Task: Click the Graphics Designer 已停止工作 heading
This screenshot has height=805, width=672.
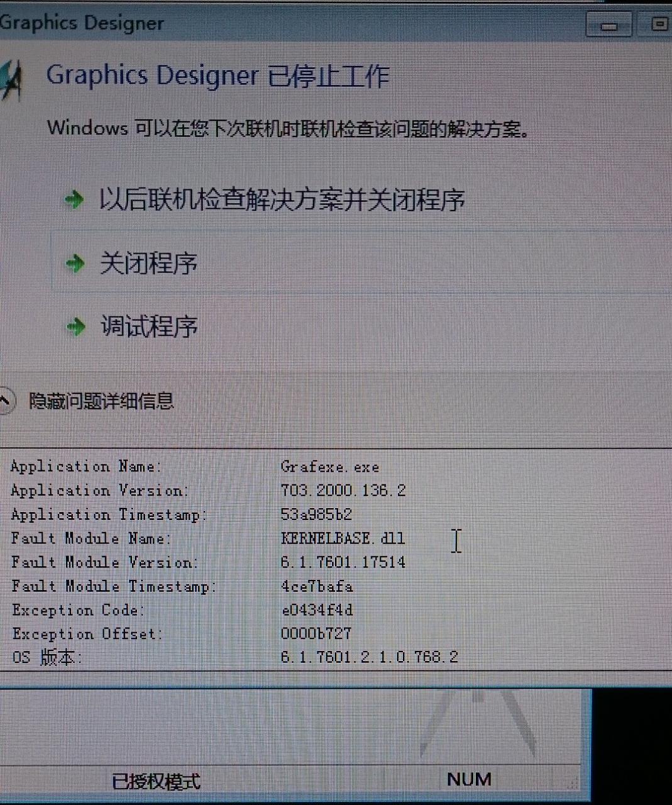Action: pyautogui.click(x=218, y=76)
